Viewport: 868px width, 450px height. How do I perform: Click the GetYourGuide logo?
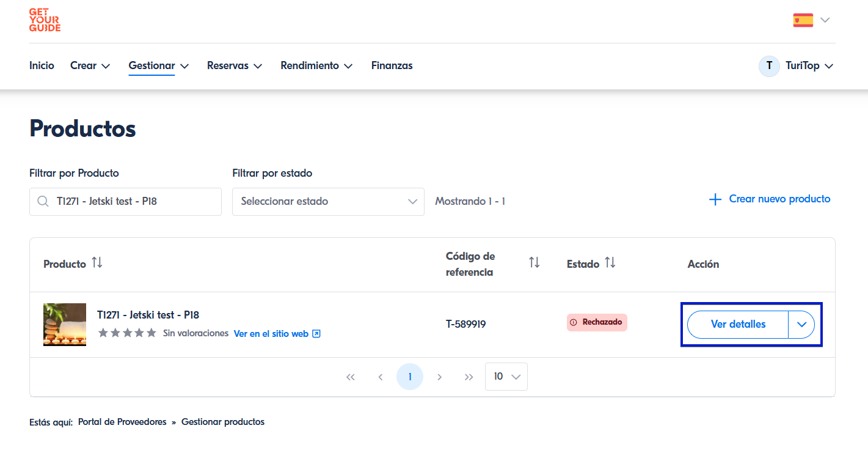point(45,20)
